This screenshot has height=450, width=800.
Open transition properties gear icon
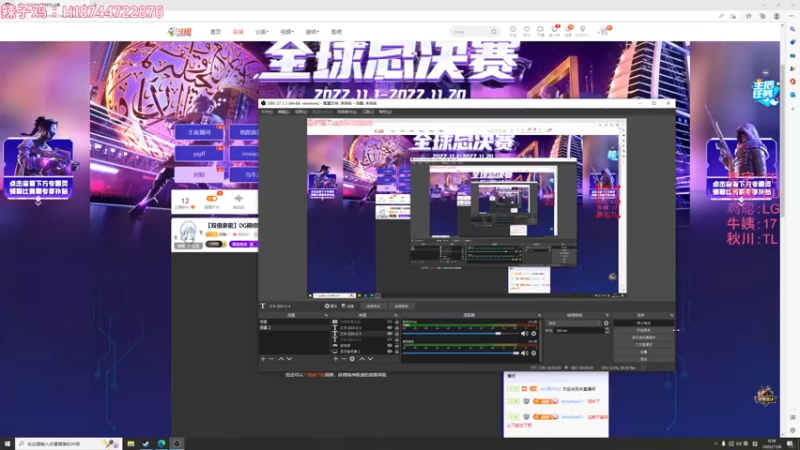pos(606,323)
